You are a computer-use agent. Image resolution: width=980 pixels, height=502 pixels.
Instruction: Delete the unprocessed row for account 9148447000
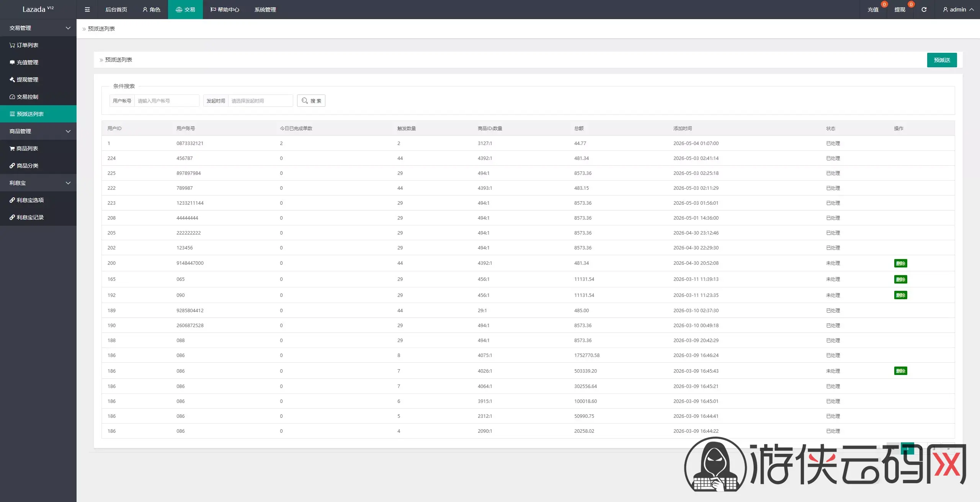tap(900, 263)
